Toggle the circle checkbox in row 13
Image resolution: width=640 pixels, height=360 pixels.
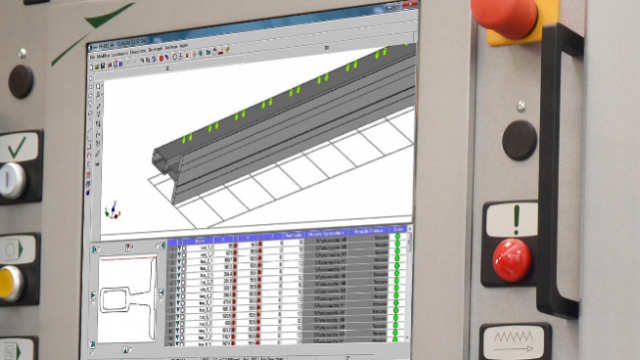coord(182,331)
